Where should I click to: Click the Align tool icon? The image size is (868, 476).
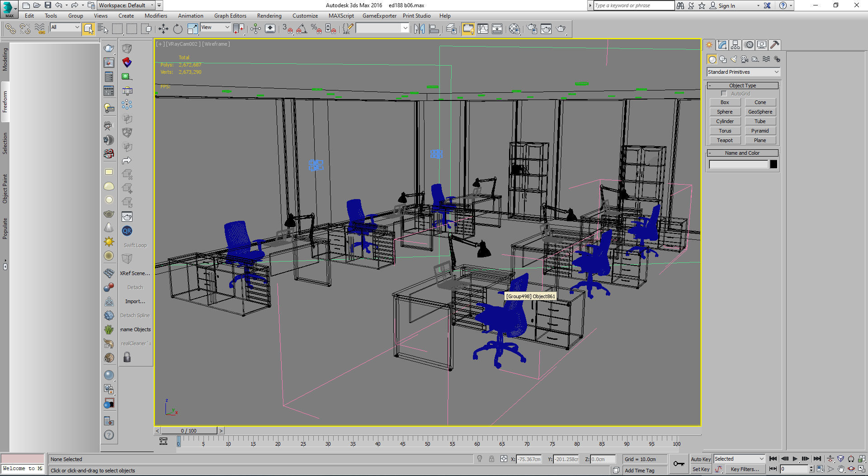pyautogui.click(x=434, y=29)
